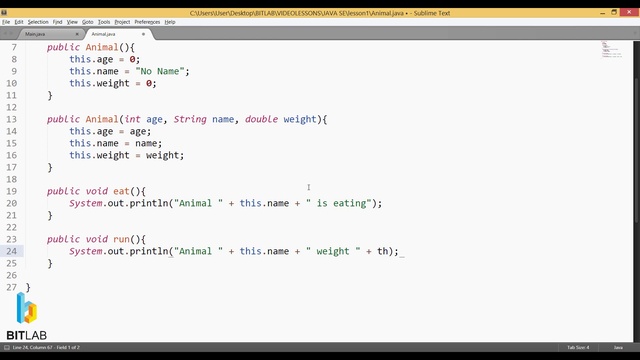Click the word "String" in constructor parameters
The height and width of the screenshot is (360, 640).
point(190,119)
